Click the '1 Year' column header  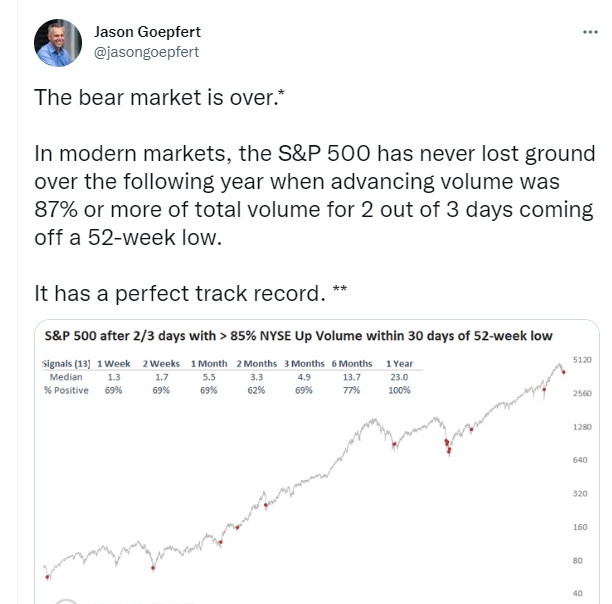pyautogui.click(x=397, y=364)
